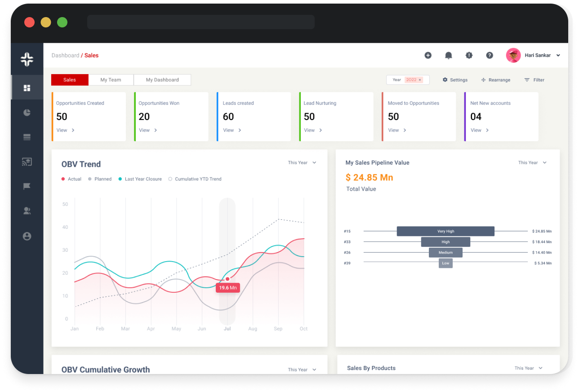Click the help question mark icon
579x392 pixels.
point(490,55)
